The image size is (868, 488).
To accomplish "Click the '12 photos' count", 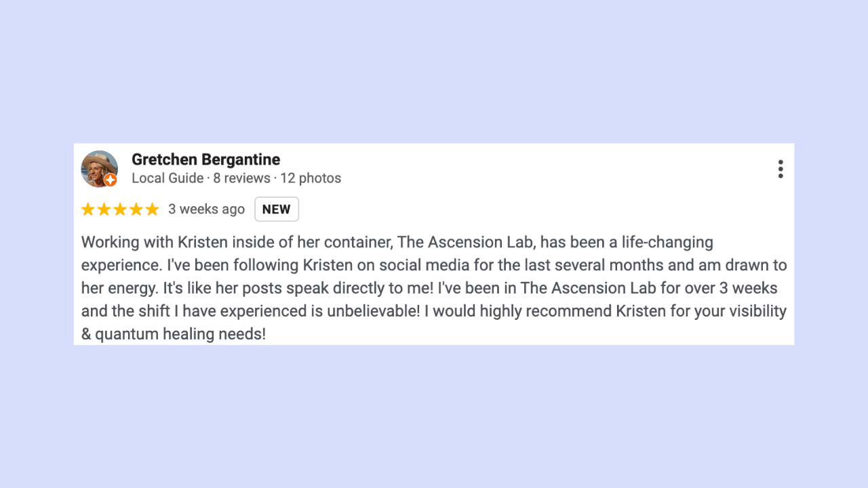I will click(311, 178).
